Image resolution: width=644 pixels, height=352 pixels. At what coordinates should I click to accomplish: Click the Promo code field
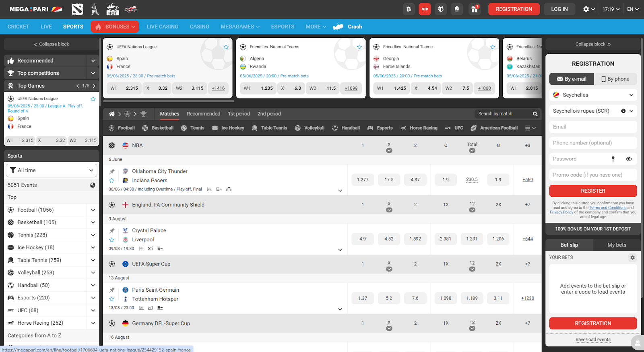coord(593,175)
